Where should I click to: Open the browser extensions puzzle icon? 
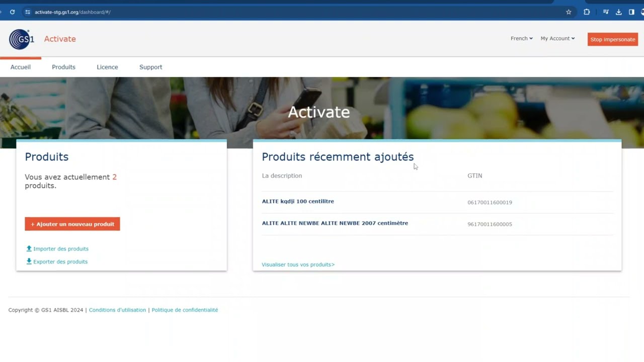[587, 12]
